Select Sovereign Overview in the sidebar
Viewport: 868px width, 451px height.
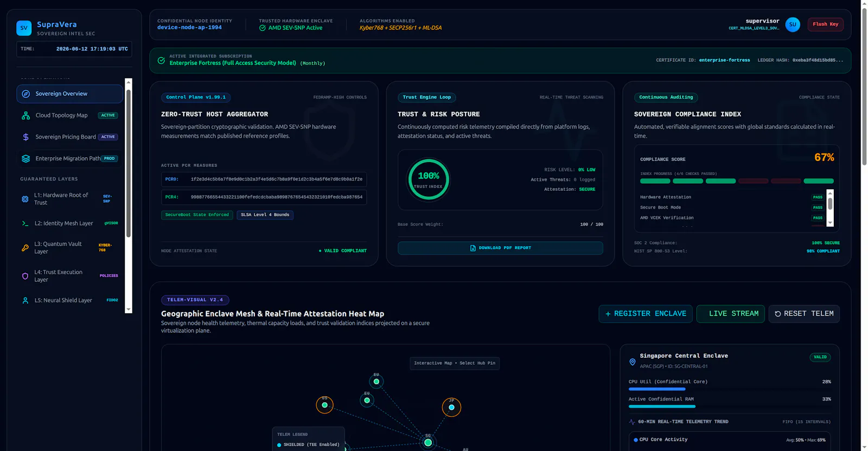pyautogui.click(x=69, y=94)
